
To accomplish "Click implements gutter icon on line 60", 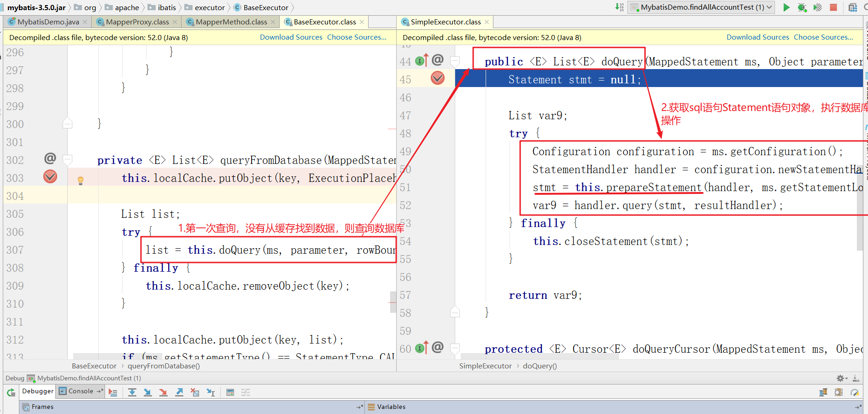I will click(x=422, y=348).
